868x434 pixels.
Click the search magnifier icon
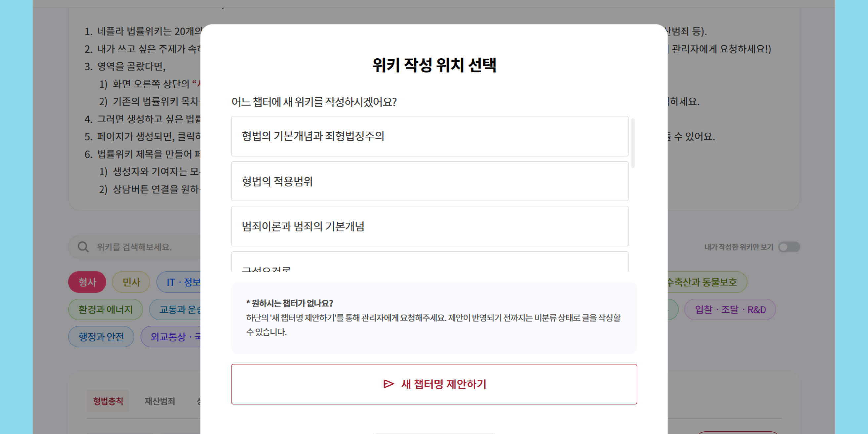[x=83, y=247]
